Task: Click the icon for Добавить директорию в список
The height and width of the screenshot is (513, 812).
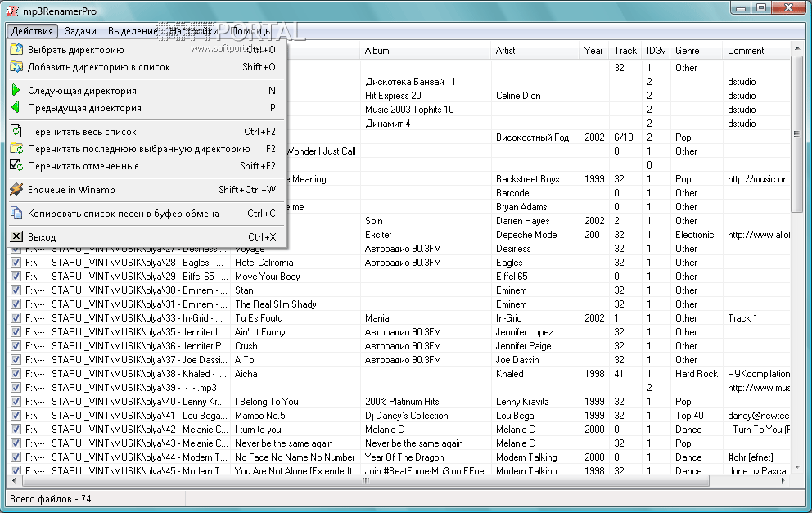Action: [16, 67]
